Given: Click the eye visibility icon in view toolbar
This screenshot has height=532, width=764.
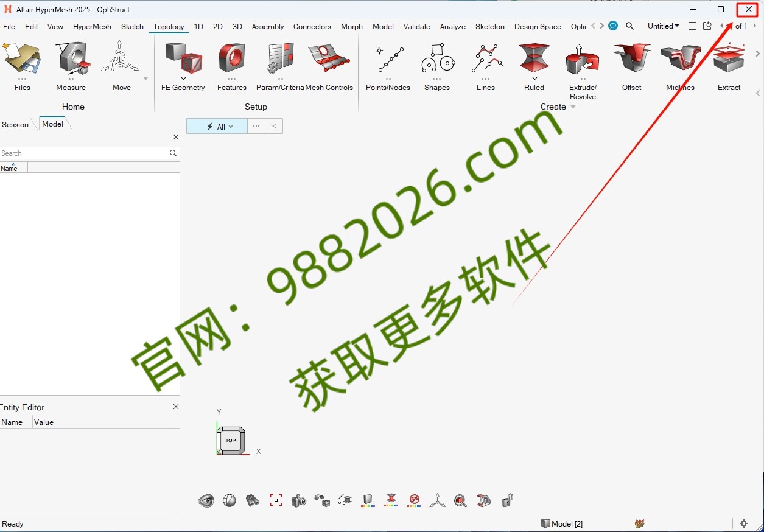Looking at the screenshot, I should (206, 500).
